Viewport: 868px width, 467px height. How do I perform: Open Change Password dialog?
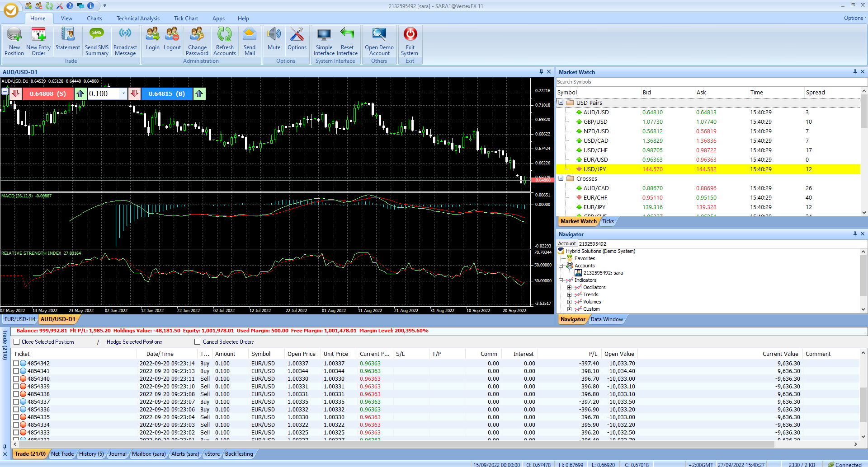point(197,41)
